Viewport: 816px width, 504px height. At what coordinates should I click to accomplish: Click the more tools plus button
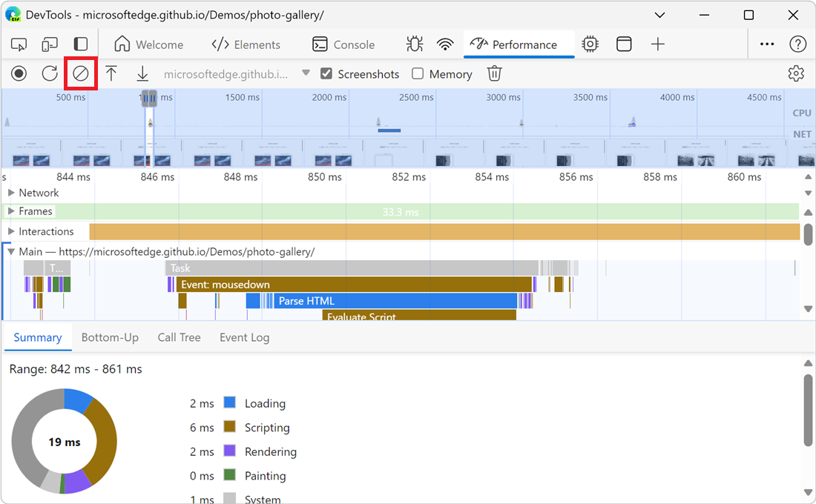pyautogui.click(x=657, y=44)
